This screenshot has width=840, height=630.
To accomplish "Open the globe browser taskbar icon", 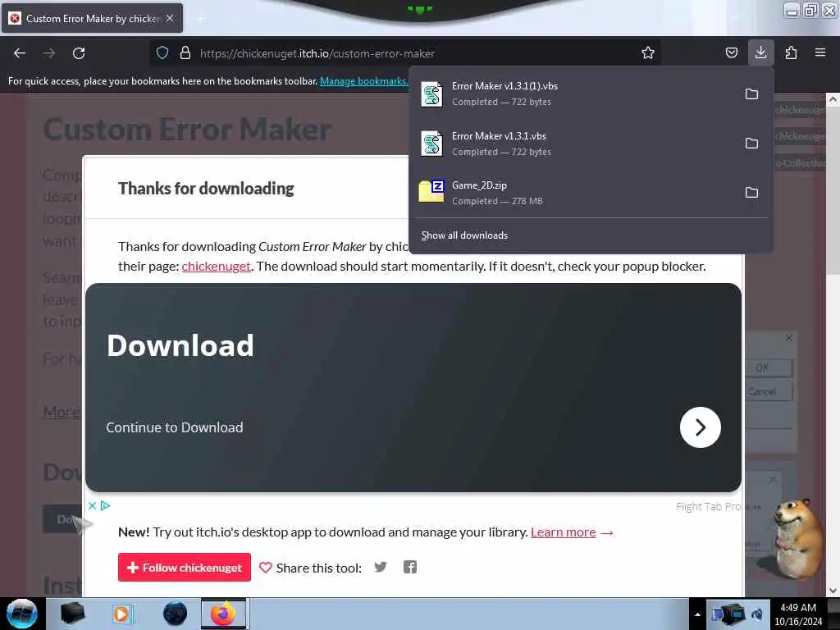I will (176, 614).
